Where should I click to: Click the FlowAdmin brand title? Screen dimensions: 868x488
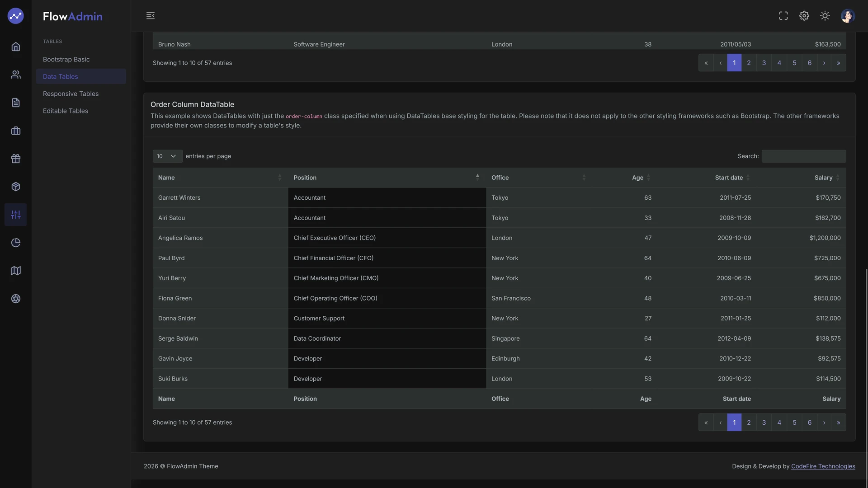[72, 16]
